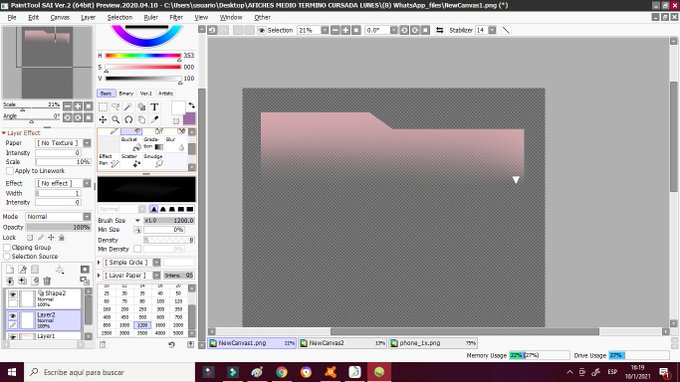This screenshot has height=382, width=680.
Task: Select the Text tool
Action: coord(154,107)
